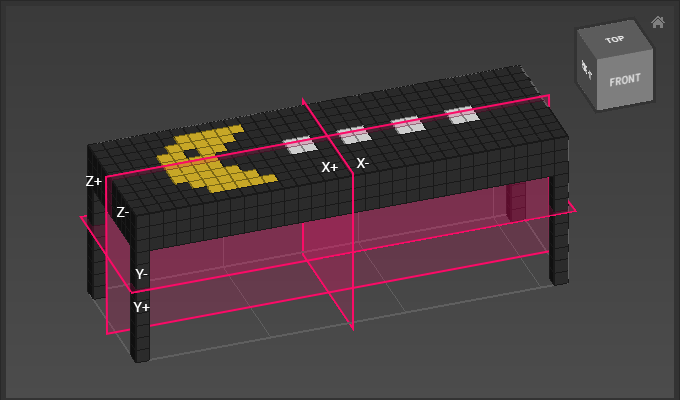Select the TOP face of the view cube
680x400 pixels.
pyautogui.click(x=615, y=40)
